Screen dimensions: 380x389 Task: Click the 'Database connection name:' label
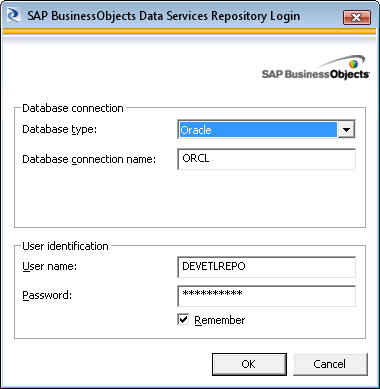(x=89, y=159)
